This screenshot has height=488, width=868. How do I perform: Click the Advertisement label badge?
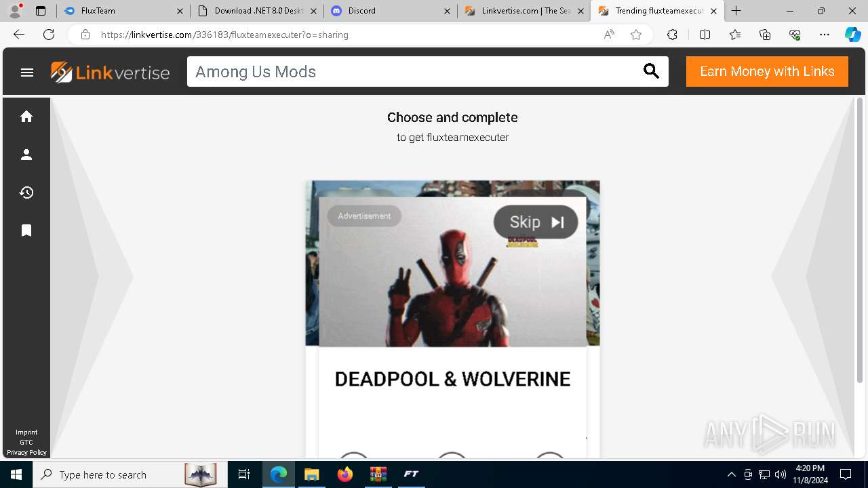[364, 216]
